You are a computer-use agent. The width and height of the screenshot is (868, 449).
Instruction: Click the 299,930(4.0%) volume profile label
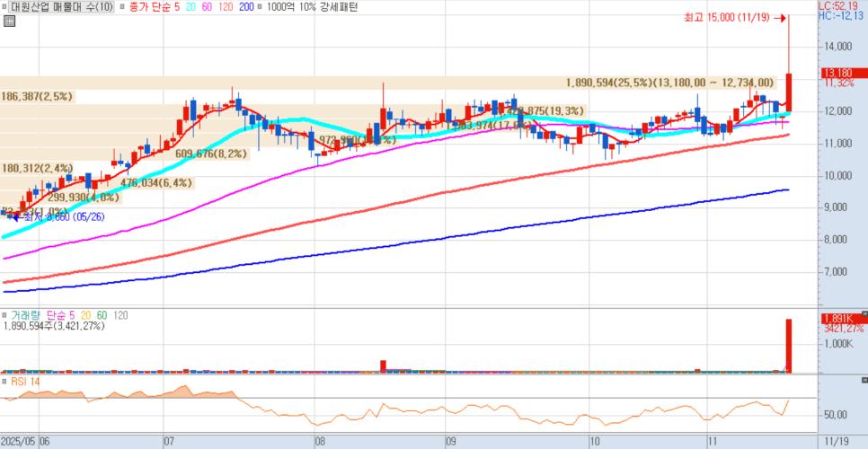coord(83,197)
